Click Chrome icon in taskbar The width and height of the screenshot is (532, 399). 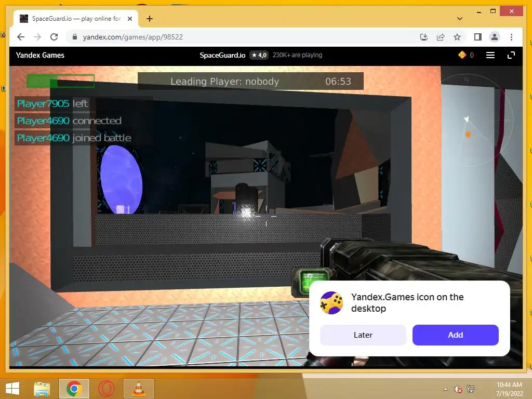coord(74,389)
